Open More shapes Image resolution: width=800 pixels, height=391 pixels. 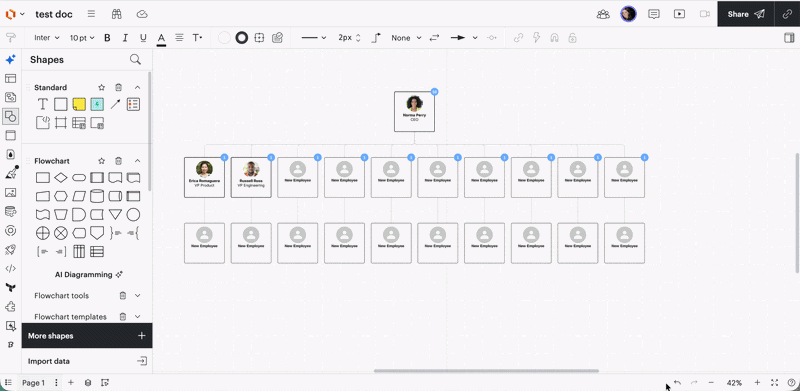tap(87, 336)
